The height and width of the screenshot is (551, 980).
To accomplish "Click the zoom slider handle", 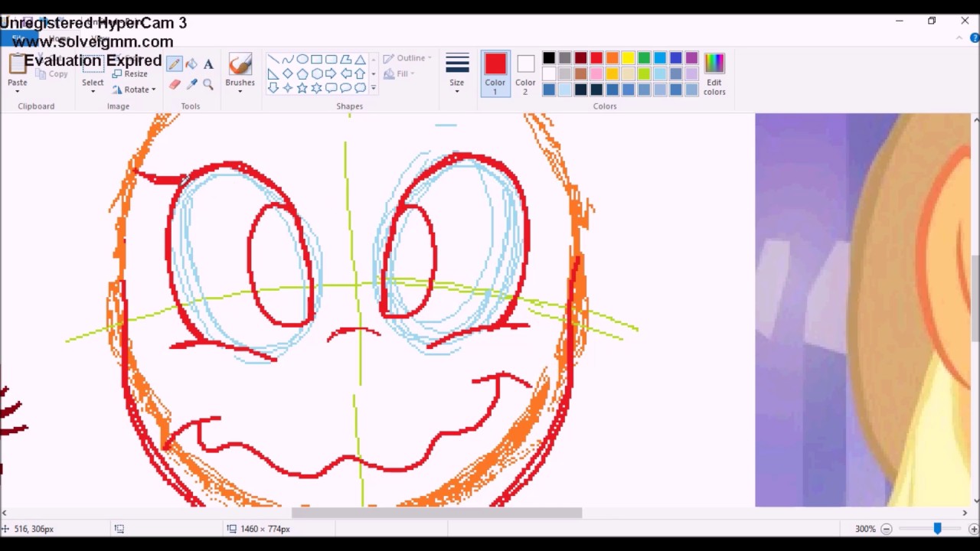I will (937, 529).
